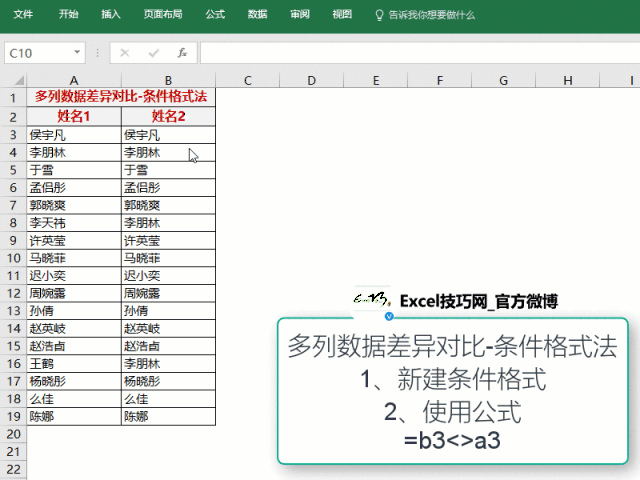Select cell A5 于雪
The height and width of the screenshot is (480, 640).
74,170
